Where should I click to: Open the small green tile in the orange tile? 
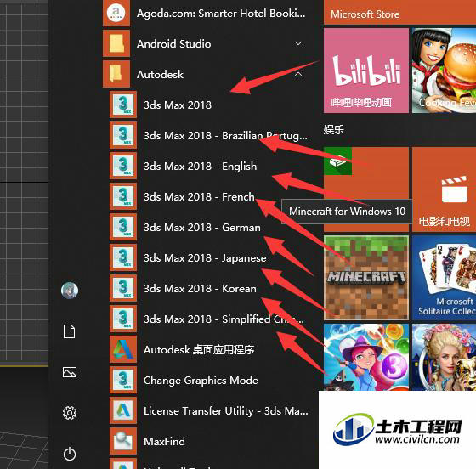[x=338, y=161]
